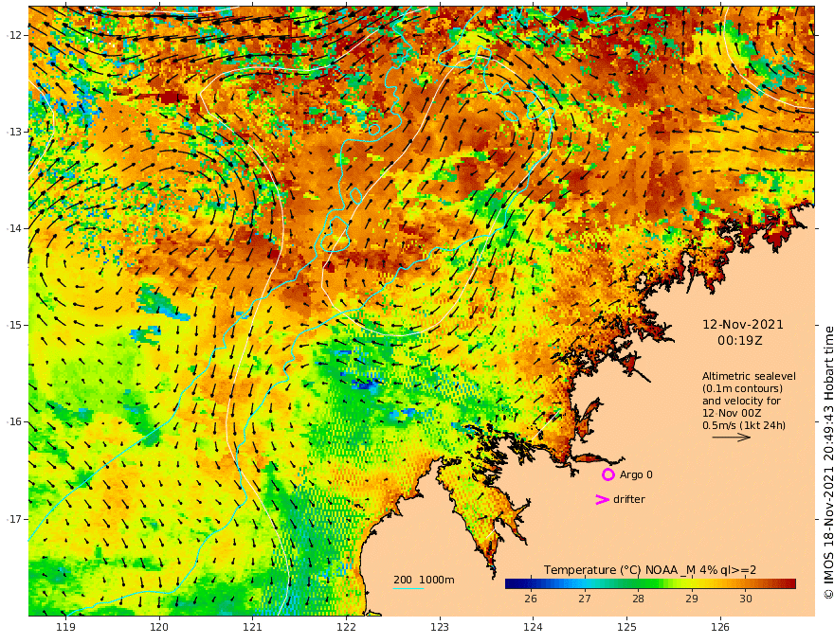Screen dimensions: 834x644
Task: Click latitude axis label '-13'
Action: pyautogui.click(x=14, y=132)
